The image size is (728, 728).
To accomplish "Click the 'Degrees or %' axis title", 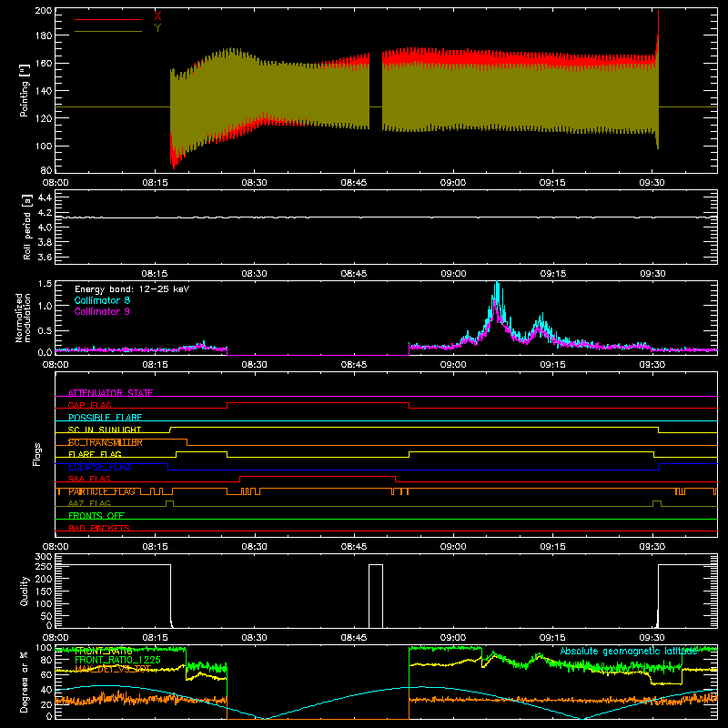I will coord(25,682).
